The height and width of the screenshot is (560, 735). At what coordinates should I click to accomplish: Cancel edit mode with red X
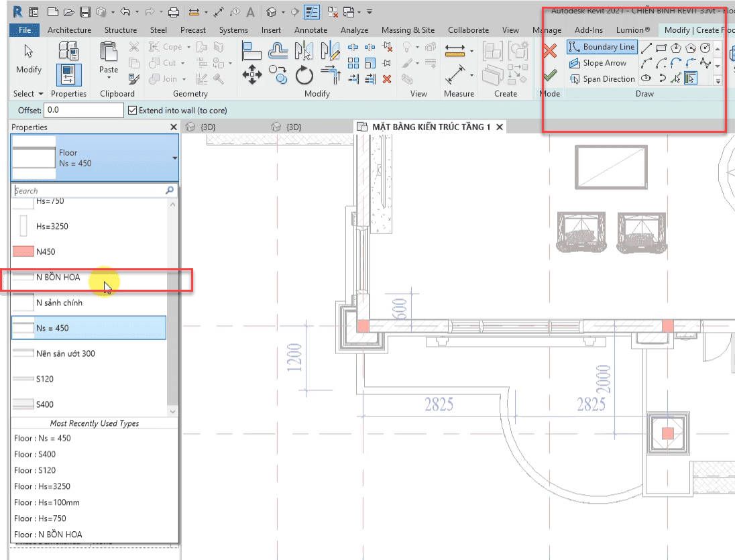pyautogui.click(x=550, y=50)
